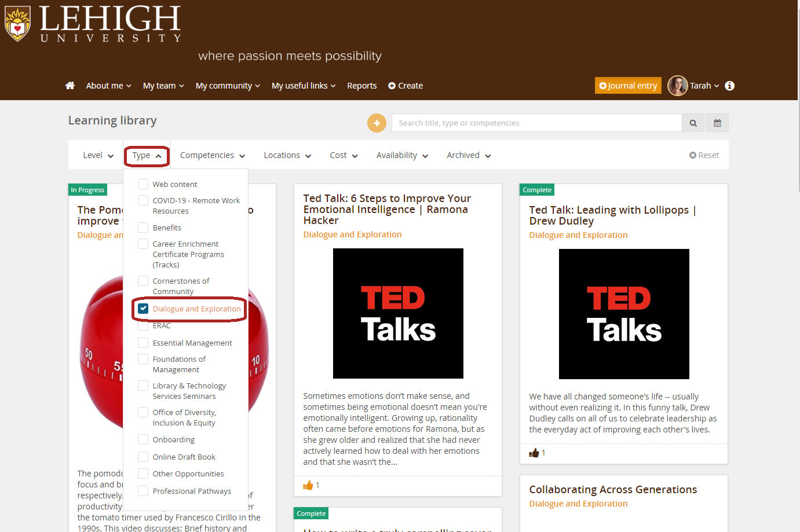
Task: Open Tarah's profile avatar picture
Action: tap(678, 86)
